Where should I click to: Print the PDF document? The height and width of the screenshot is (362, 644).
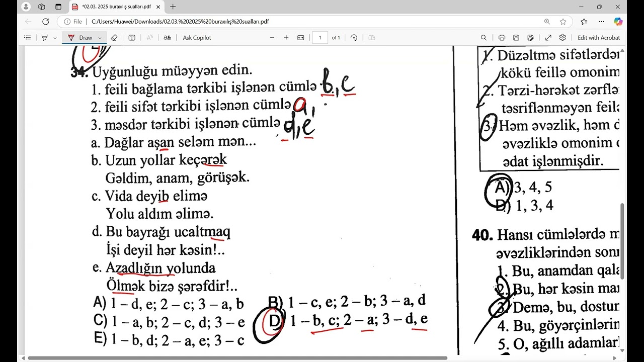coord(502,38)
